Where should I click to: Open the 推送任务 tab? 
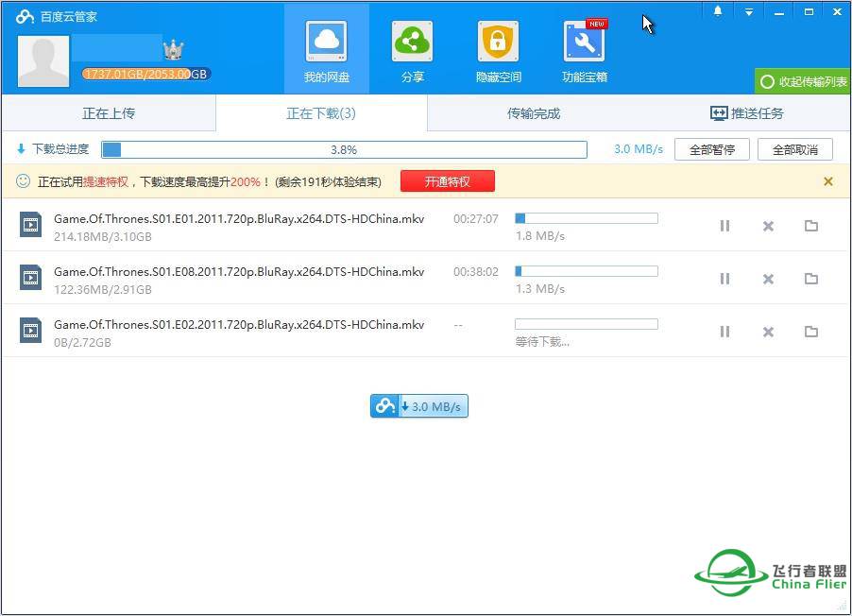tap(746, 113)
